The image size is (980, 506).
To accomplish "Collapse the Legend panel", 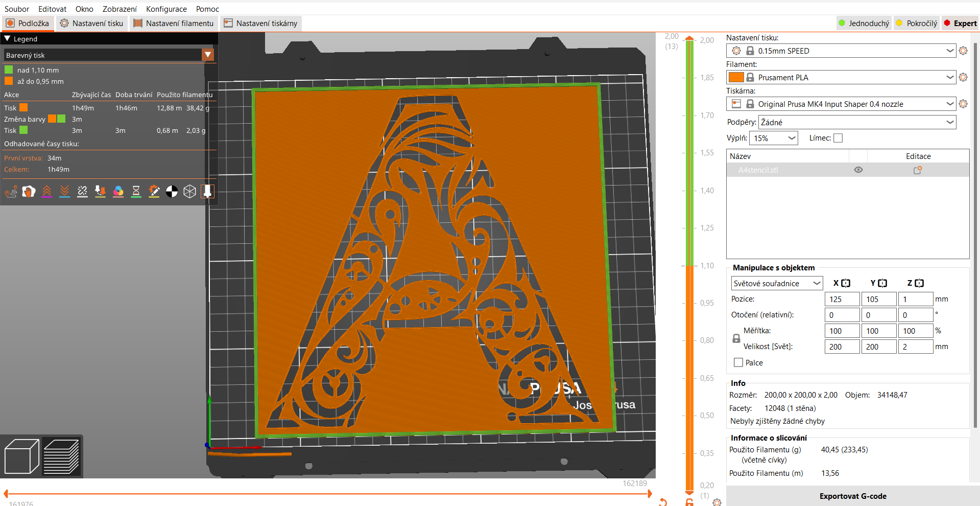I will point(7,38).
